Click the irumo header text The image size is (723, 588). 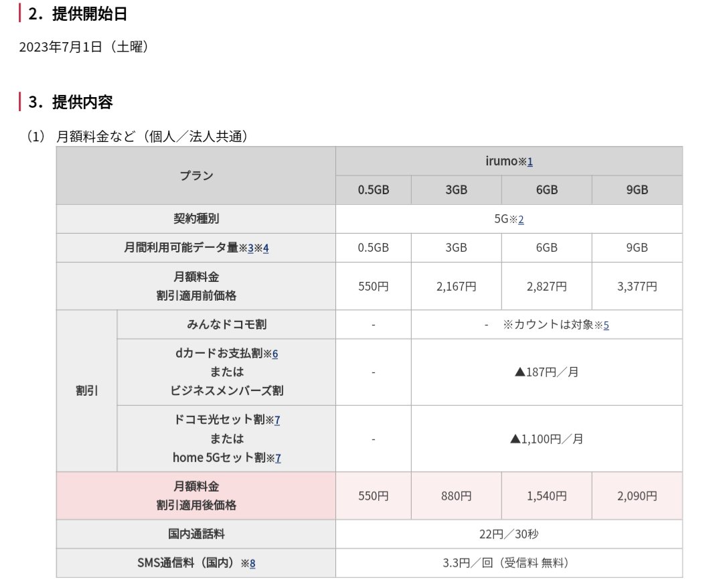[x=501, y=161]
